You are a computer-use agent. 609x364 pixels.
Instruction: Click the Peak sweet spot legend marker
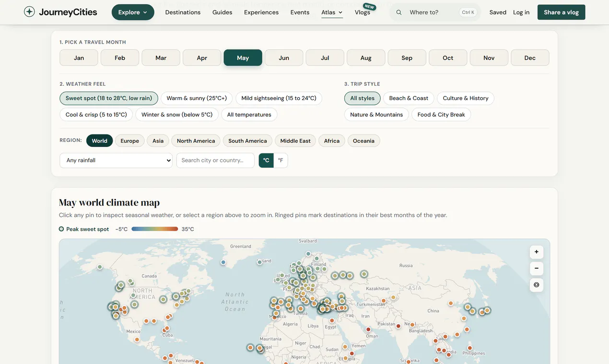point(61,229)
